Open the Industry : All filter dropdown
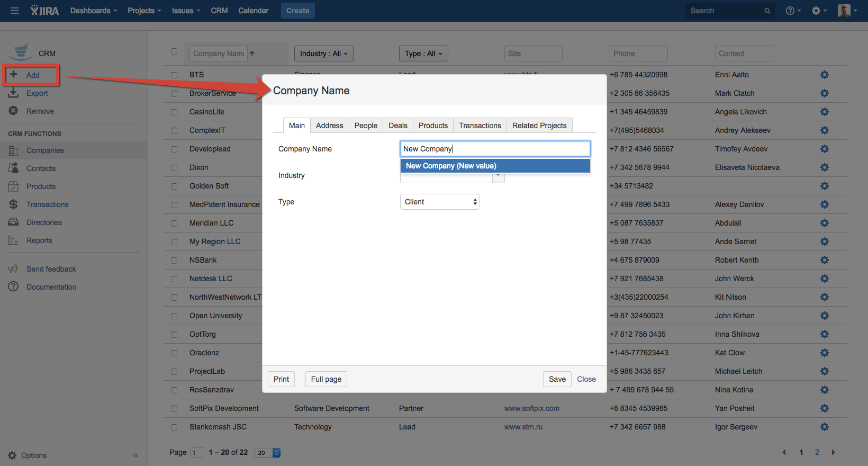 tap(323, 53)
